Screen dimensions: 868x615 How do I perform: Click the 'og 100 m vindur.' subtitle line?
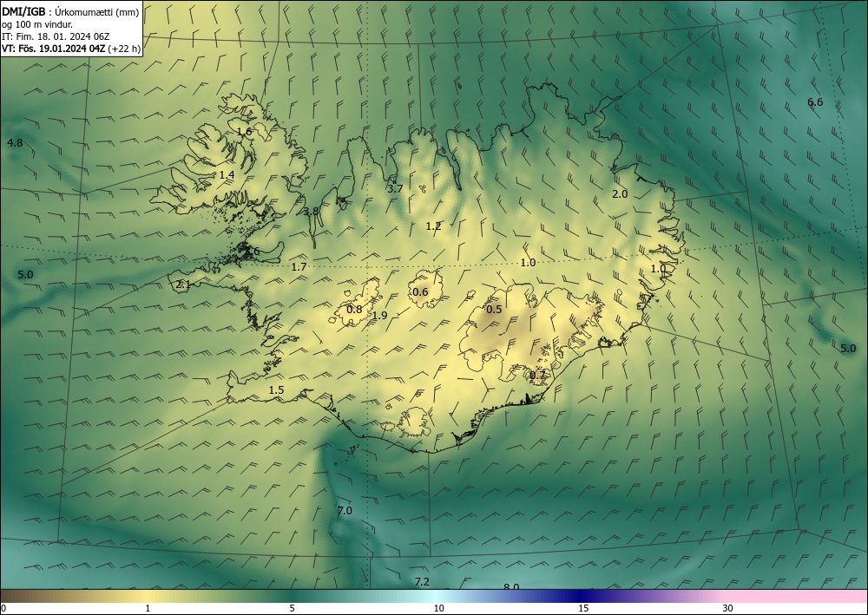tap(37, 24)
